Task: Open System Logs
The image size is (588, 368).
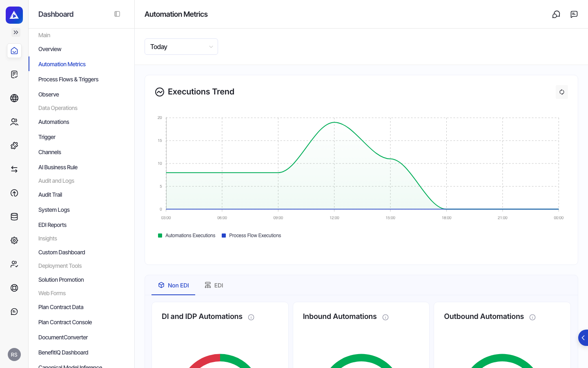Action: (54, 210)
